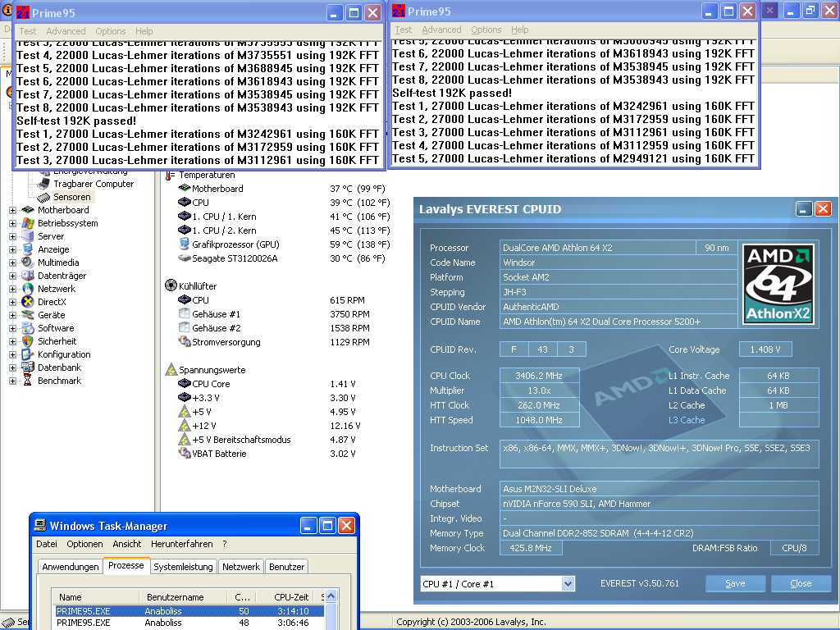Click the Server icon in the tree
Image resolution: width=840 pixels, height=630 pixels.
[27, 236]
